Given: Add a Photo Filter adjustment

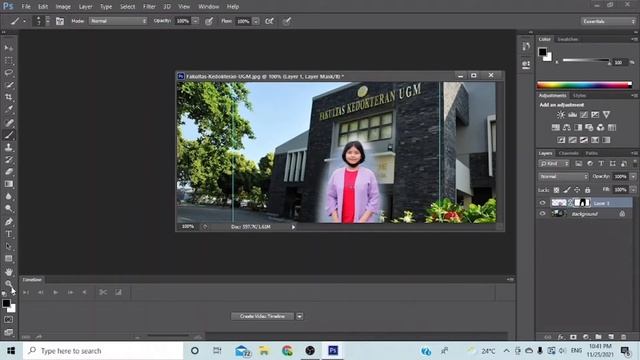Looking at the screenshot, I should click(x=589, y=127).
